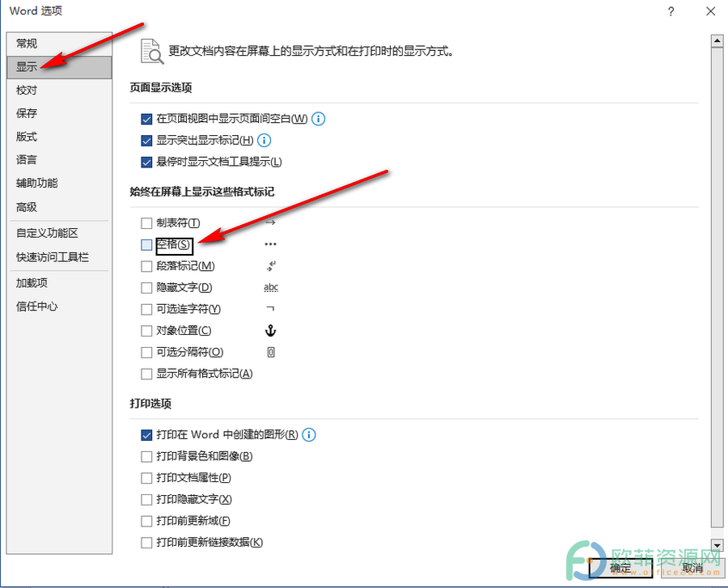Select the 显示 options category
The image size is (728, 588).
tap(59, 67)
